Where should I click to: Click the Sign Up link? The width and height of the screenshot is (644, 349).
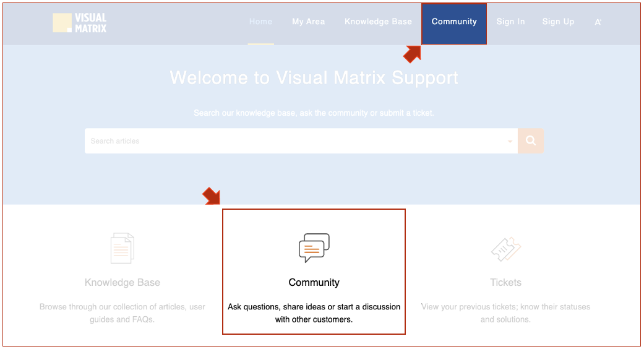tap(558, 22)
